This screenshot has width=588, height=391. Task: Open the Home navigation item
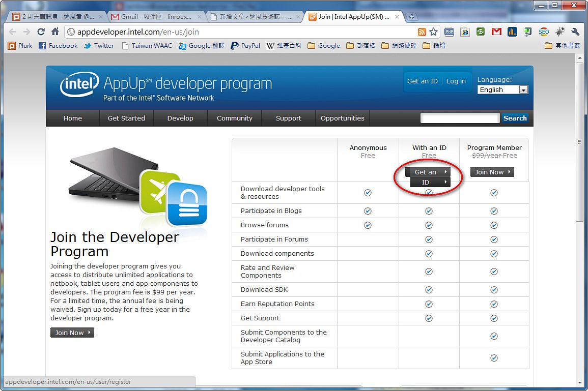pos(73,118)
